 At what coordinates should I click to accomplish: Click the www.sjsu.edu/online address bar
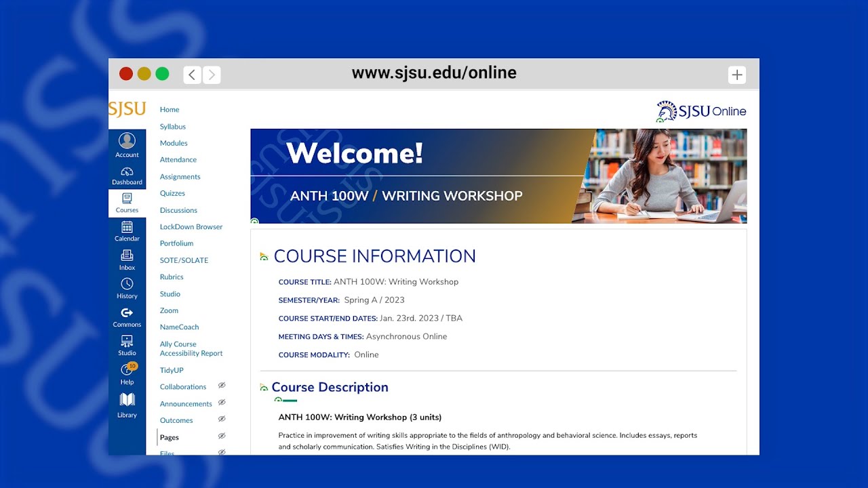pos(434,73)
